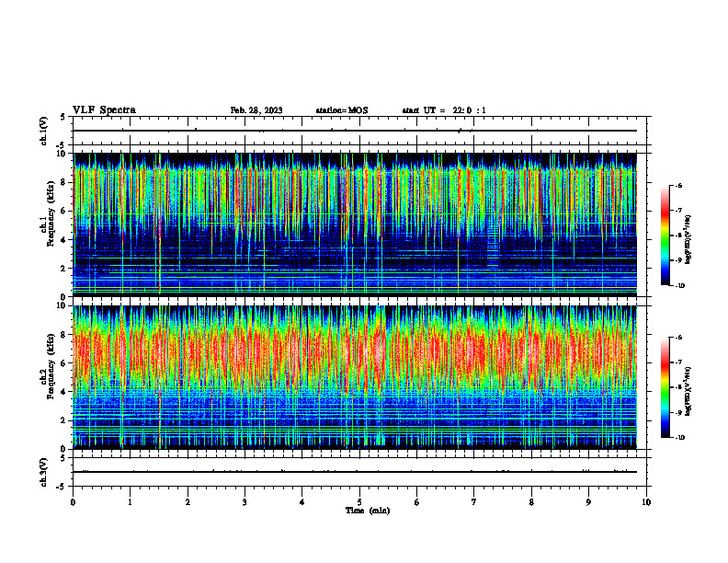728x563 pixels.
Task: Click the "ch.1(V)" waveform axis label
Action: coord(43,131)
